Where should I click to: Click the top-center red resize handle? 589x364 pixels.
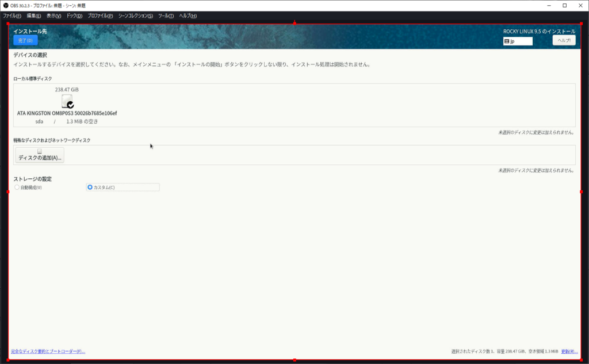294,24
